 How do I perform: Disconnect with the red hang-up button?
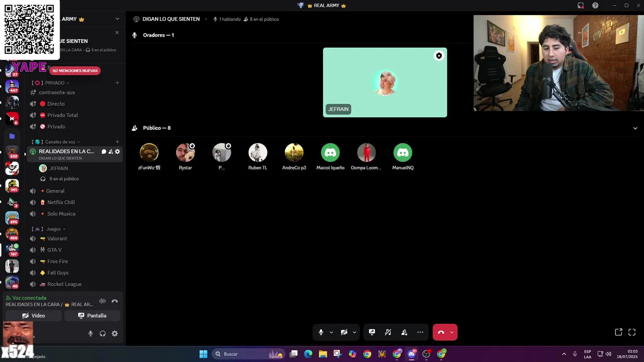tap(441, 332)
